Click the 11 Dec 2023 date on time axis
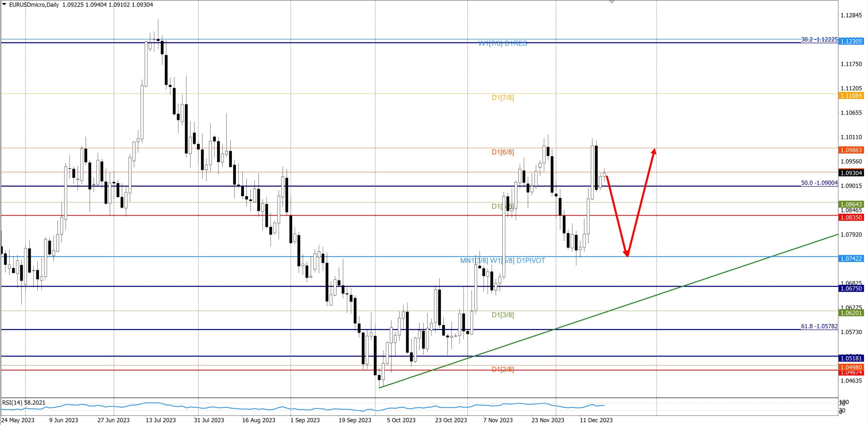The height and width of the screenshot is (425, 868). [596, 420]
